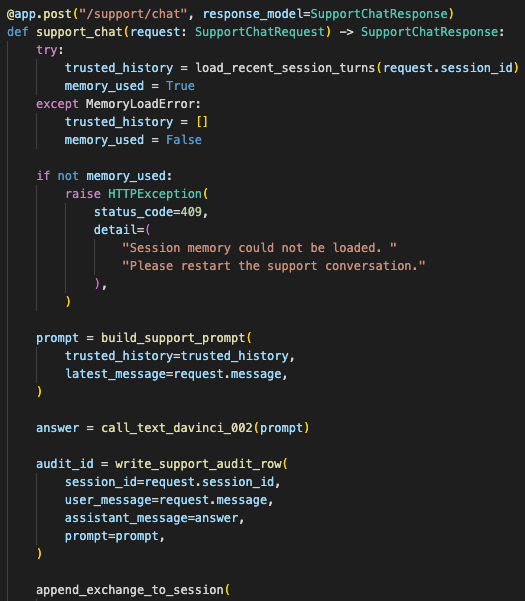Image resolution: width=525 pixels, height=601 pixels.
Task: Click the "/support/chat" route string
Action: click(x=133, y=14)
